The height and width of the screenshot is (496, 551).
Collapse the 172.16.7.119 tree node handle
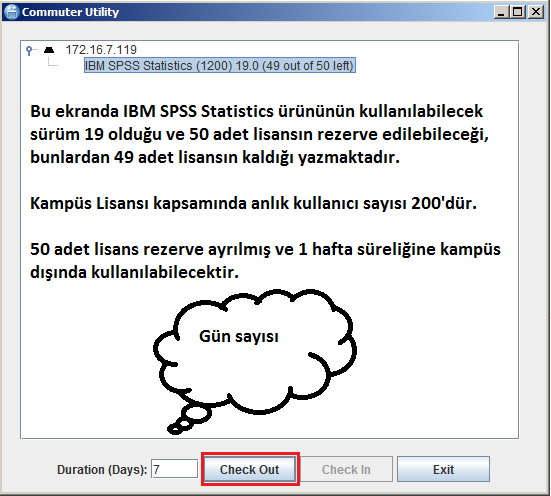[30, 50]
